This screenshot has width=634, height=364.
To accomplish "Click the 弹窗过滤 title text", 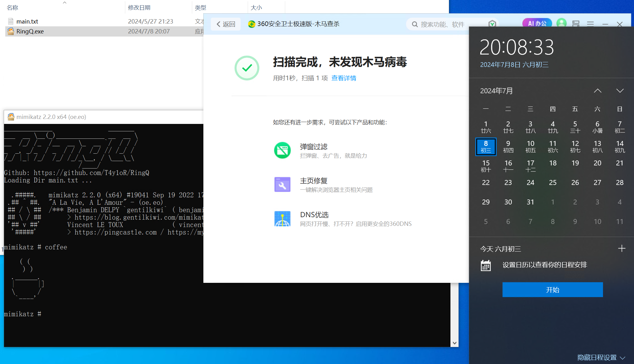I will point(313,147).
